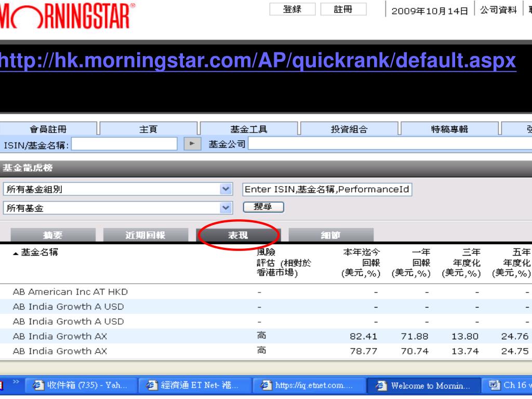The width and height of the screenshot is (532, 399).
Task: Open AB India Growth AX with 78.77 return
Action: click(x=60, y=351)
